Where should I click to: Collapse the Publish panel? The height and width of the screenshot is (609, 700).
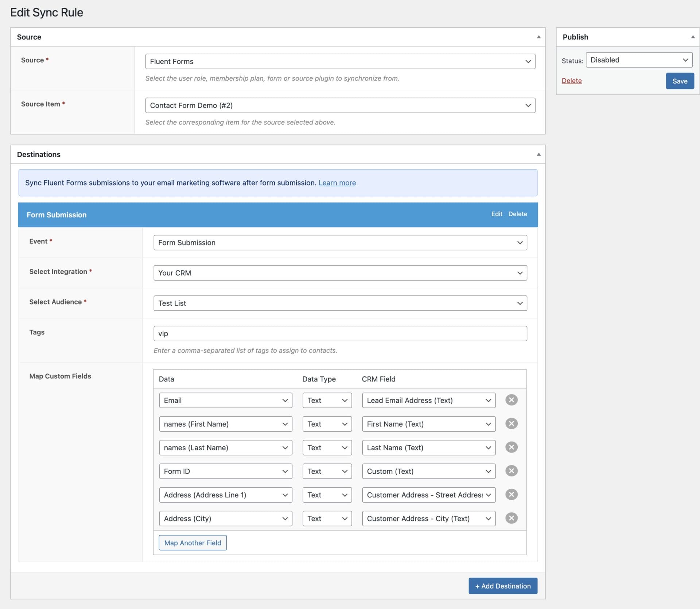point(692,36)
